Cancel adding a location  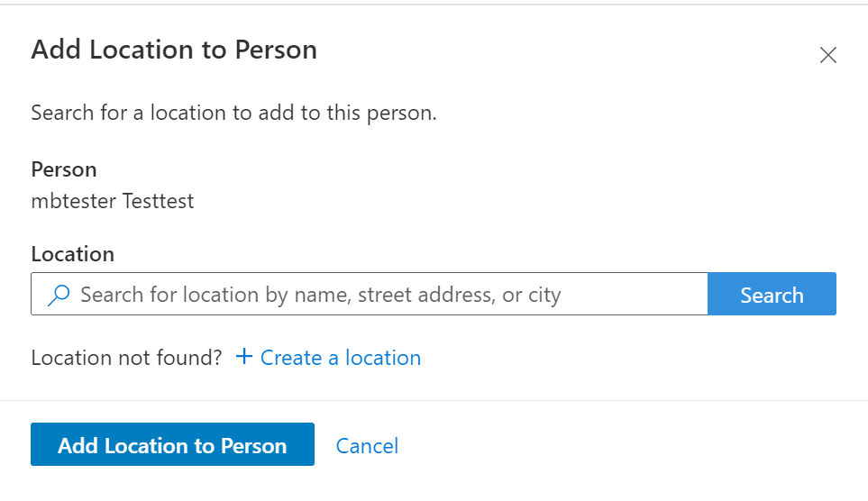[367, 446]
